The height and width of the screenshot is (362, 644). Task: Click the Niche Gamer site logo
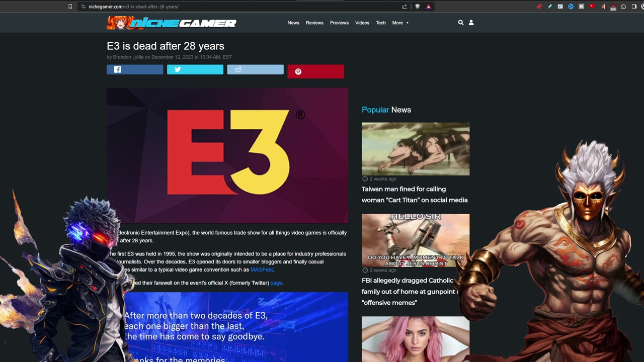(172, 23)
